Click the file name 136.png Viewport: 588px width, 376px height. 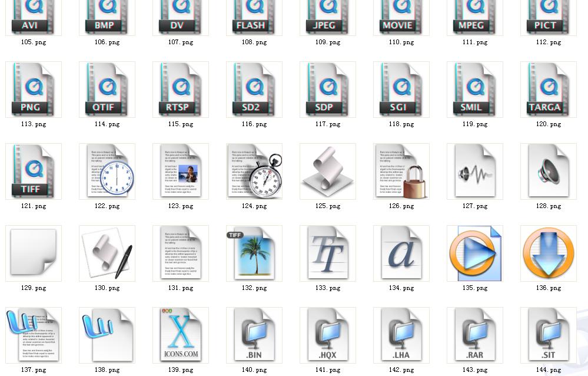tap(548, 288)
